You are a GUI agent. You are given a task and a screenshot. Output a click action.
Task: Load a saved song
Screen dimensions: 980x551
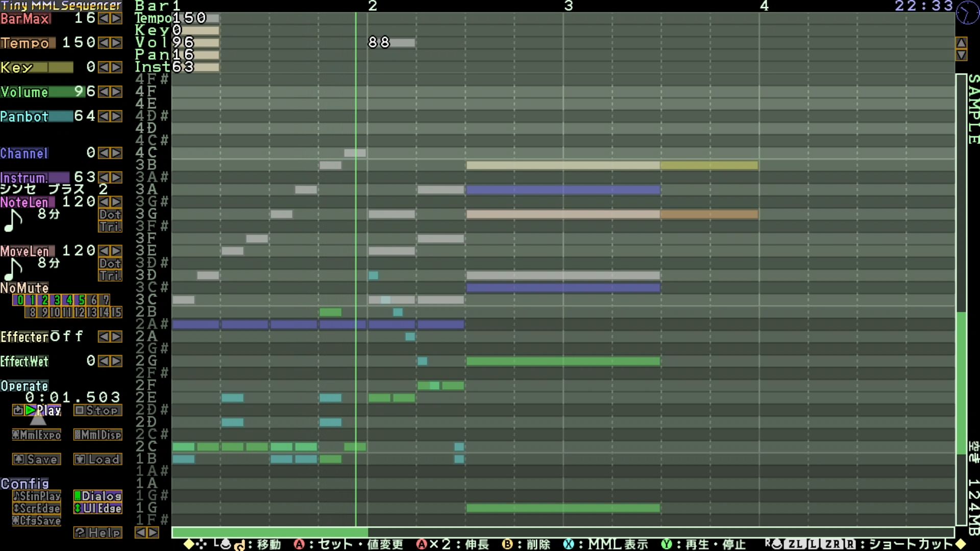97,459
